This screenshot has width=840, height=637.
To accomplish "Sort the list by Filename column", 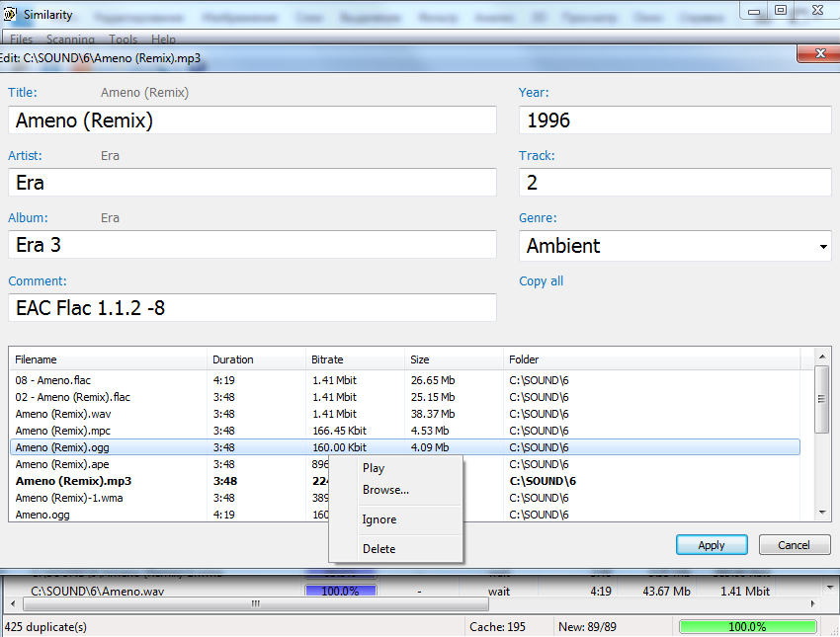I will (x=108, y=359).
